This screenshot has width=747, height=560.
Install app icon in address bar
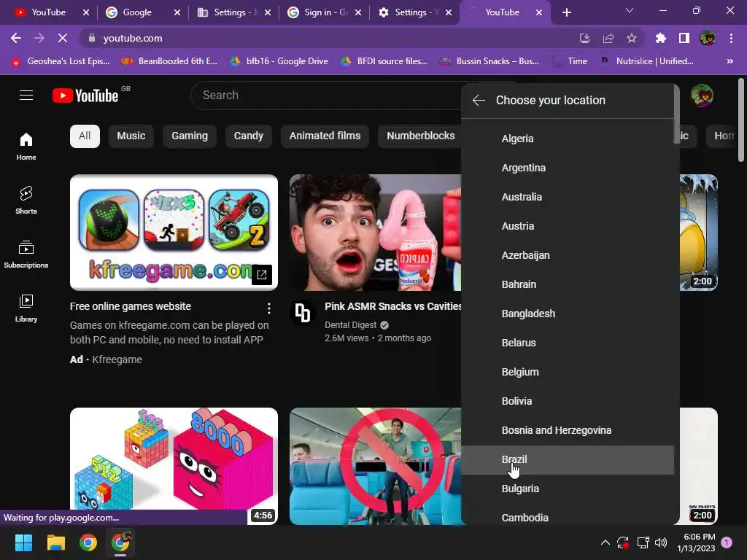click(585, 38)
